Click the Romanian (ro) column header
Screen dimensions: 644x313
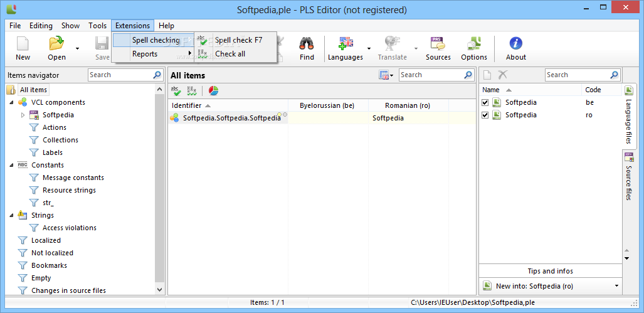tap(408, 105)
